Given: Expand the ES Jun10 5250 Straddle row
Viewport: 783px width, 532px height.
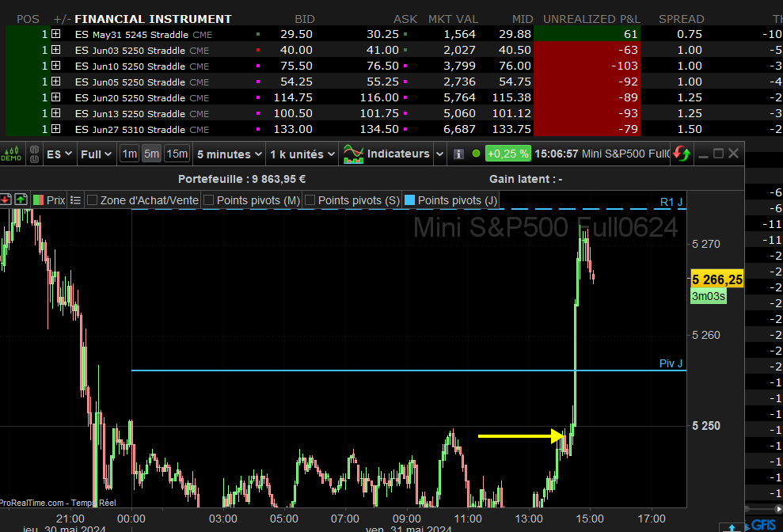Looking at the screenshot, I should (56, 66).
